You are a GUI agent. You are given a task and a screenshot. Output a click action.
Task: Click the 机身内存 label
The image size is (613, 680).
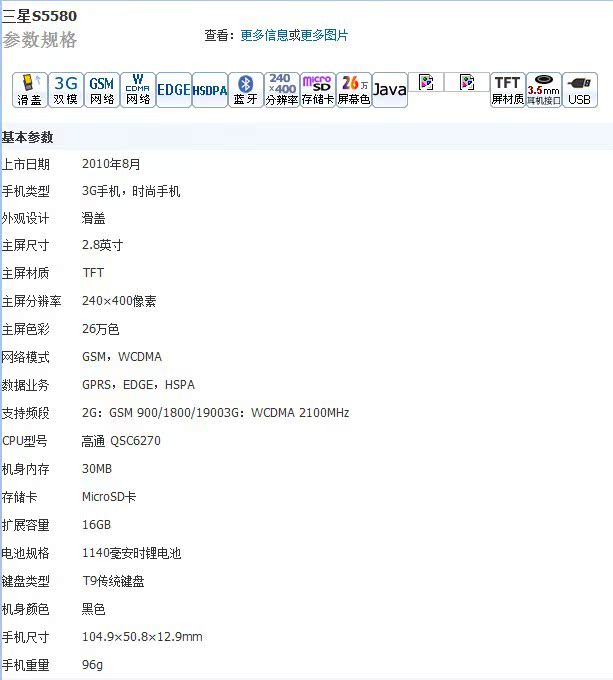26,469
